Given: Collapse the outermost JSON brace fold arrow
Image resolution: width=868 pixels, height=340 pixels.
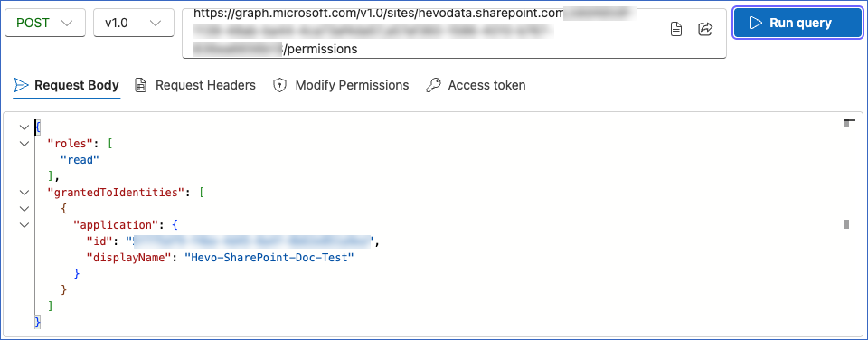Looking at the screenshot, I should pos(24,127).
